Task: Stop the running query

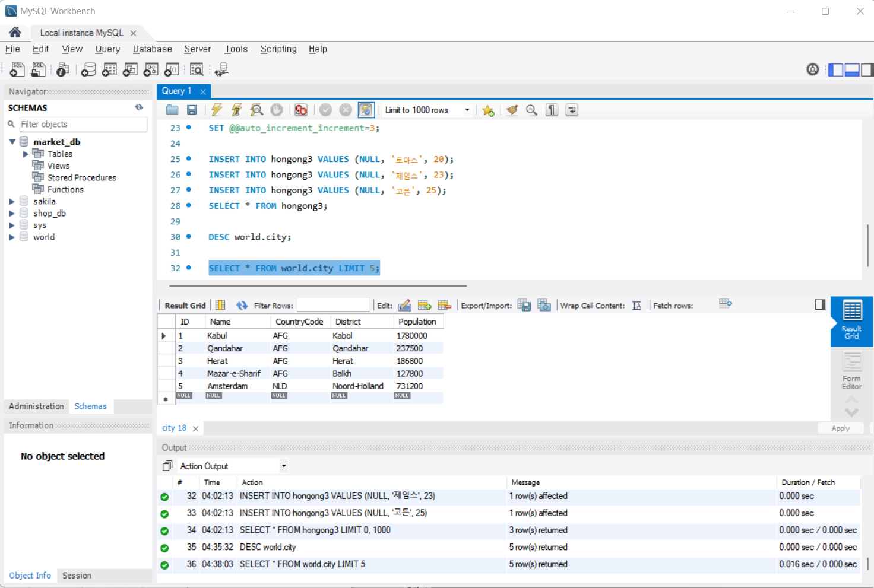Action: 277,110
